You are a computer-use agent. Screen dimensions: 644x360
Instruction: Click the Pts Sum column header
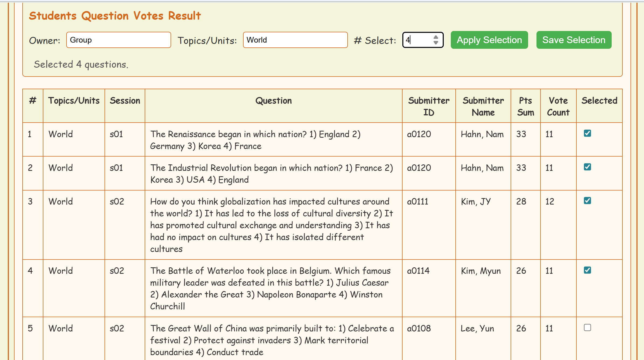(x=525, y=106)
